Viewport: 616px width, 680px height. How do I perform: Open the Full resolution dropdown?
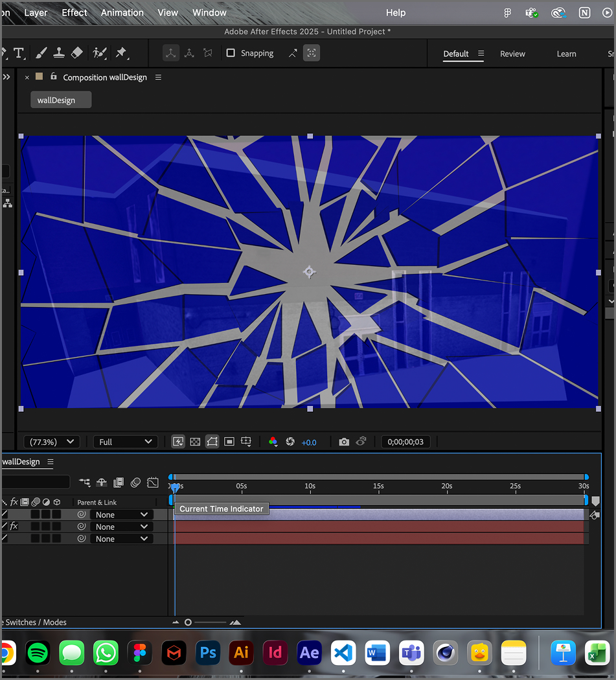click(125, 441)
